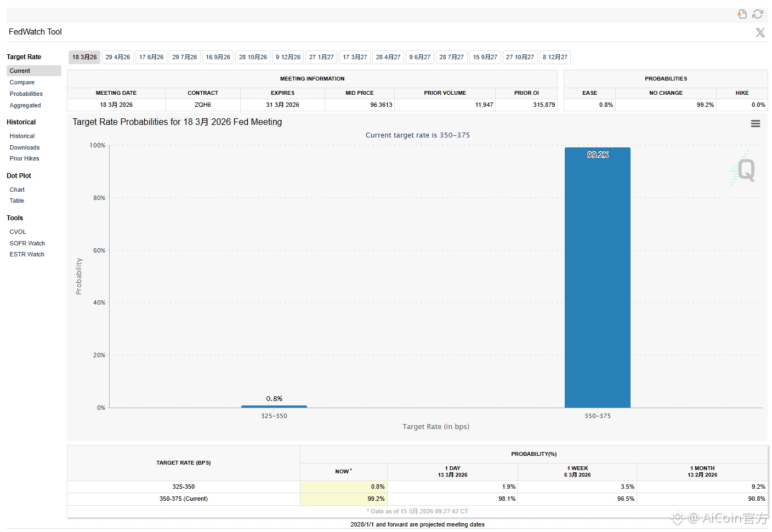Switch to the 16 9月26 meeting tab
772x532 pixels.
click(218, 58)
